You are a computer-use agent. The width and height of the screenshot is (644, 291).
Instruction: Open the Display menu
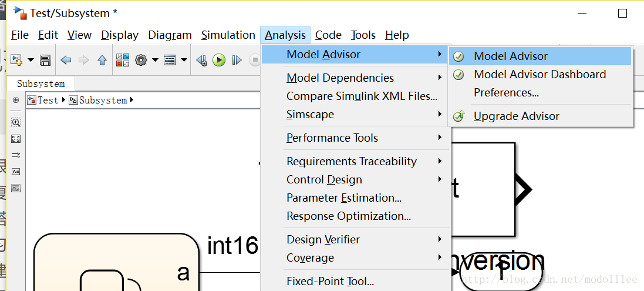(x=120, y=35)
